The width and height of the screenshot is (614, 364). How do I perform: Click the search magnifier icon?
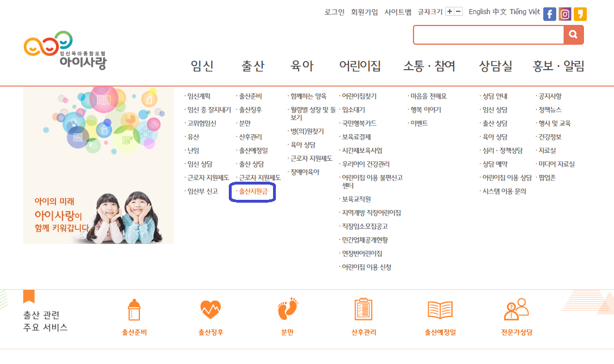(x=573, y=35)
